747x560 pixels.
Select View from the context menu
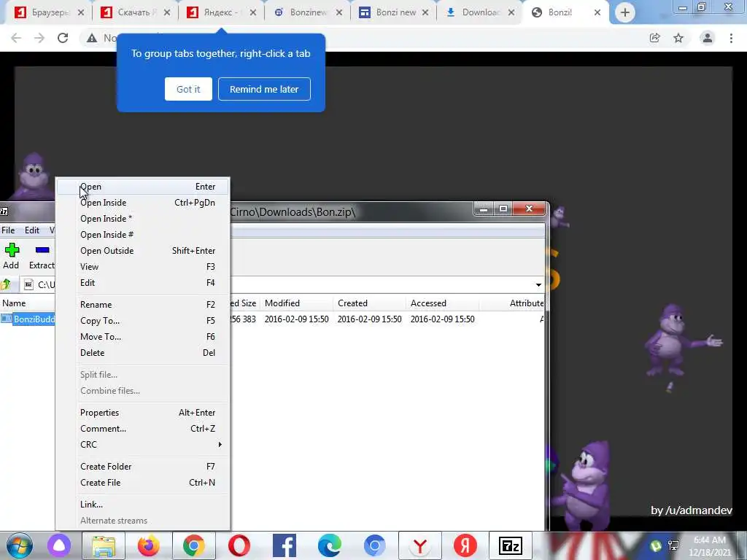(143, 267)
